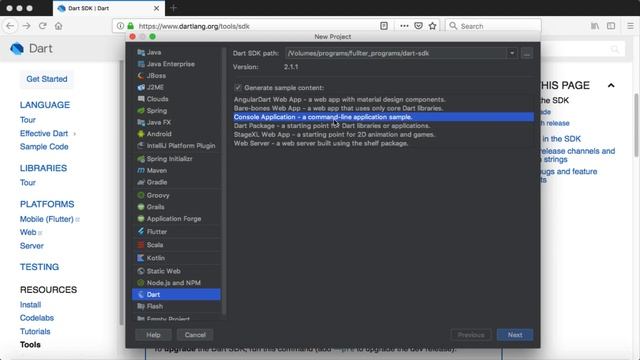The image size is (640, 360).
Task: Reload the browser page
Action: click(42, 26)
